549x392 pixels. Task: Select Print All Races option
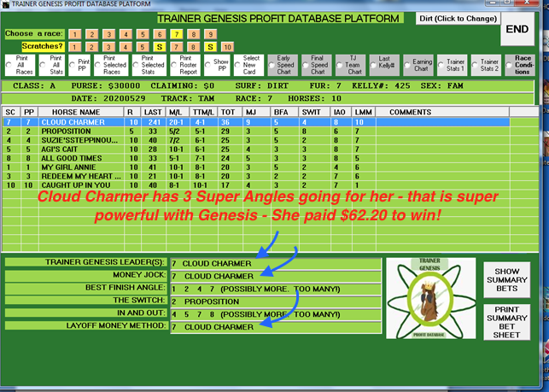click(20, 65)
